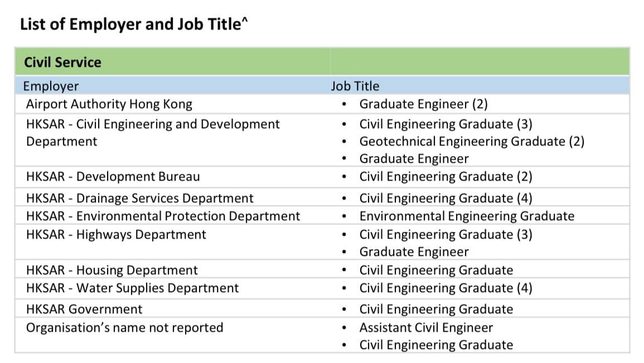This screenshot has width=644, height=363.
Task: Select the "HKSAR - Development Bureau" cell
Action: click(x=113, y=177)
